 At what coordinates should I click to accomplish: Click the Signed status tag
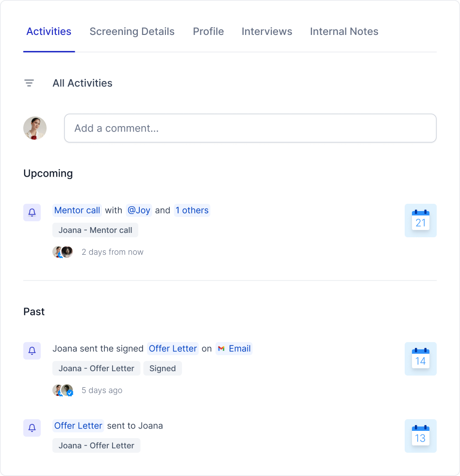[163, 368]
